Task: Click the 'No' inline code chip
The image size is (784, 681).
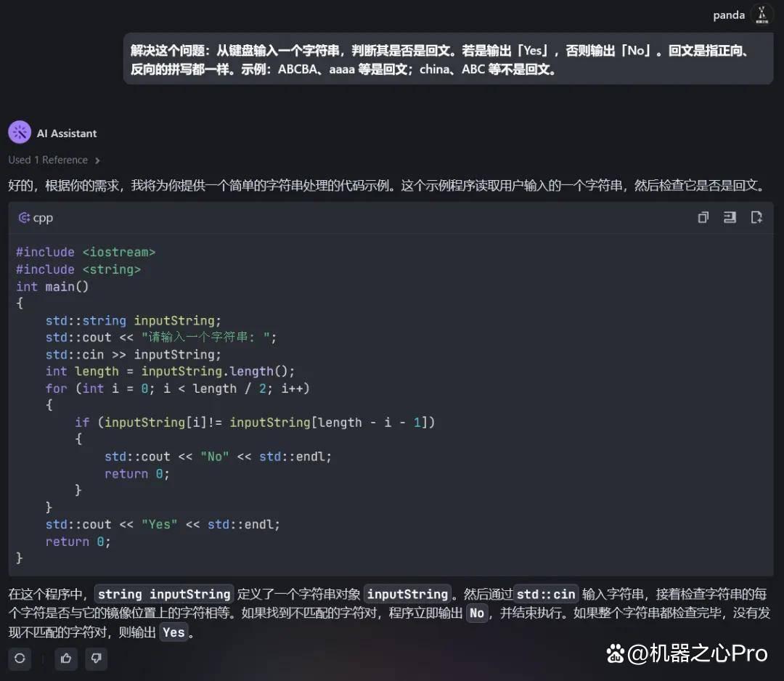Action: point(476,613)
